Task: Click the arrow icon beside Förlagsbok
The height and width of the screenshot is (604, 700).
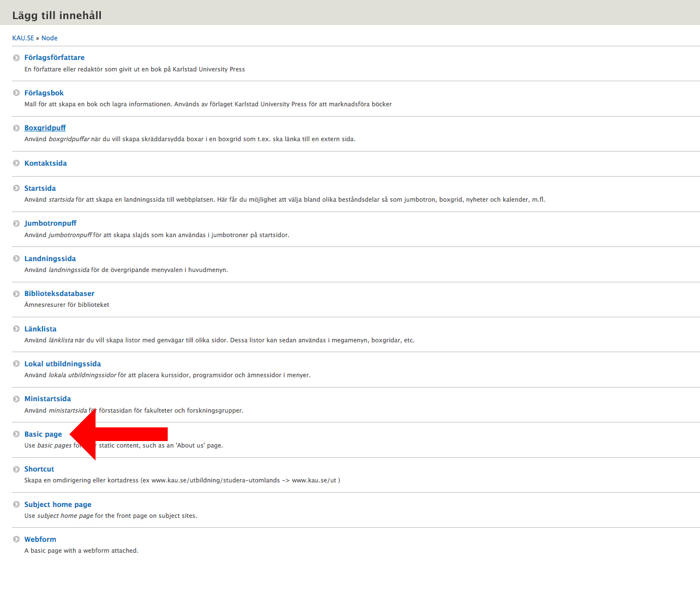Action: coord(16,93)
